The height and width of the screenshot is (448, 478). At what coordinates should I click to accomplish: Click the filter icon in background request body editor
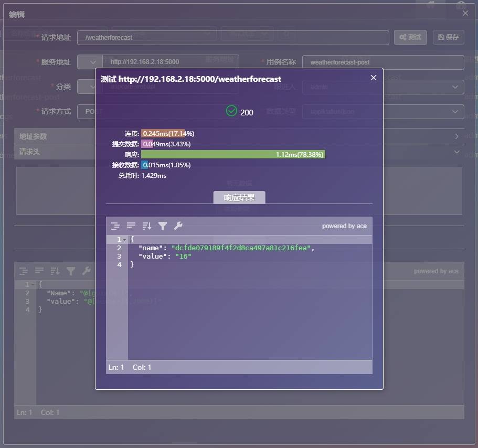pos(71,271)
